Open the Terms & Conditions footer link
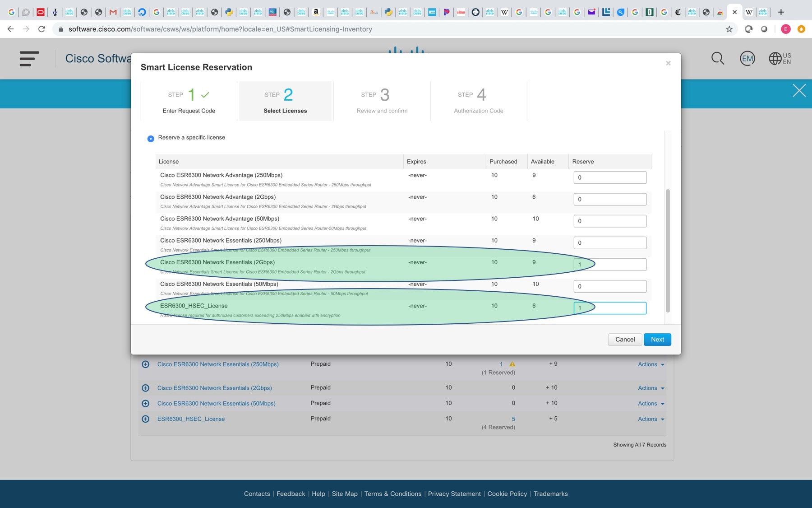 click(x=392, y=494)
